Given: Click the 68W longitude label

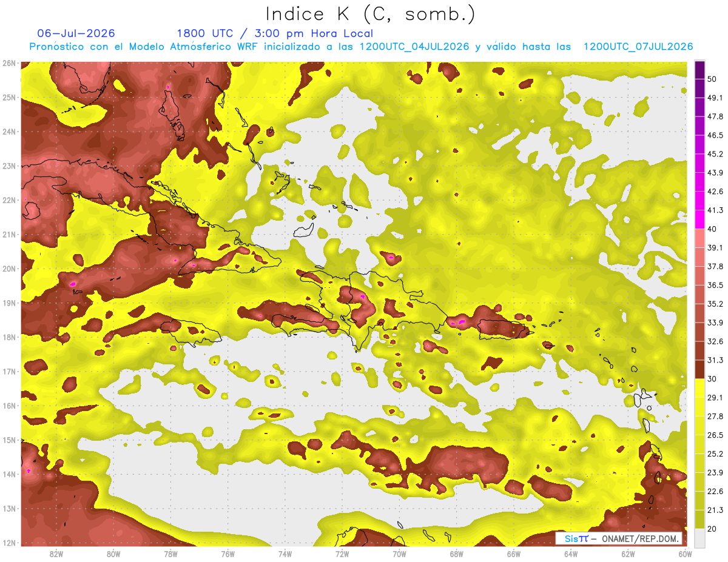Looking at the screenshot, I should 457,554.
